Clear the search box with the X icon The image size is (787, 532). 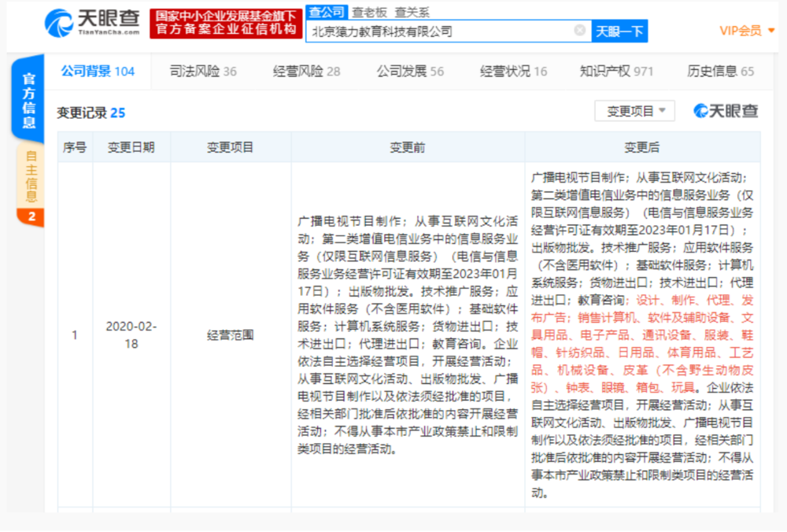click(579, 31)
